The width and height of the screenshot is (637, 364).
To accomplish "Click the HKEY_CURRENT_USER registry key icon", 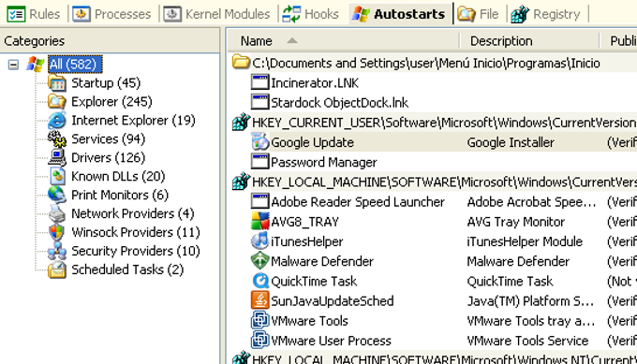I will pyautogui.click(x=241, y=123).
